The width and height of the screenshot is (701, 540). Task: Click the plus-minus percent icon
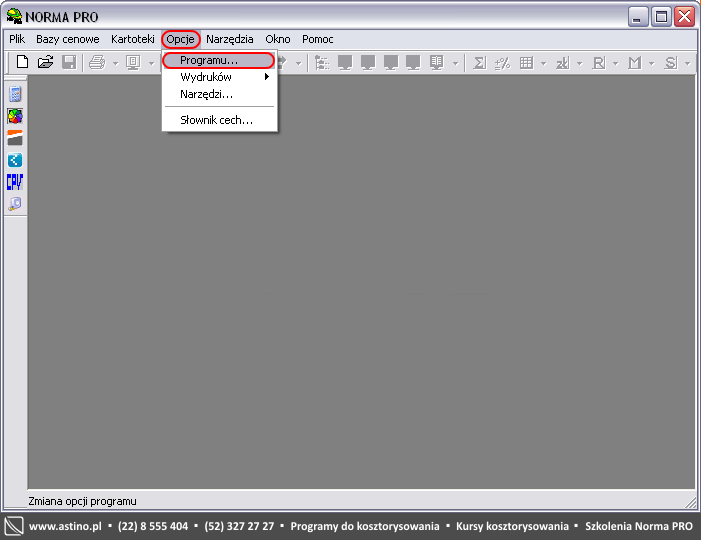[503, 63]
